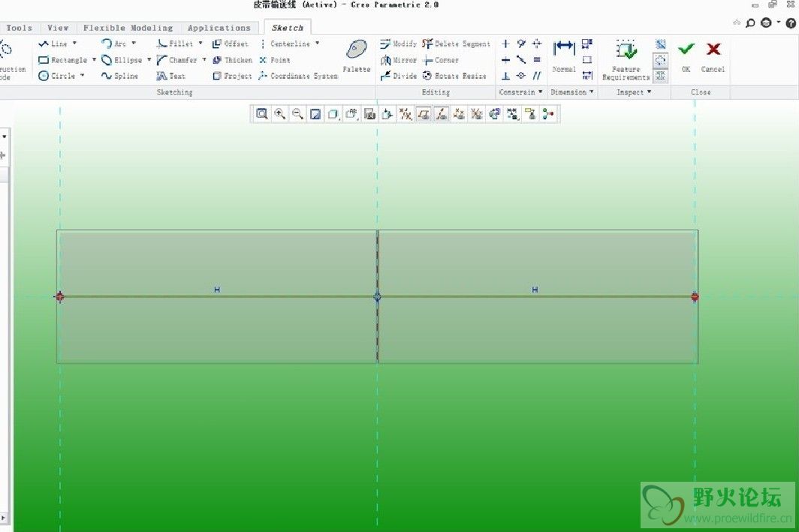
Task: Toggle Overlapping Geometry highlight
Action: pos(660,44)
